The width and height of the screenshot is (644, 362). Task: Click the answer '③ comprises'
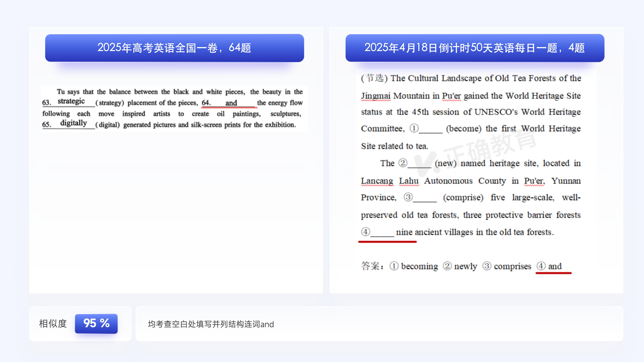pos(507,266)
